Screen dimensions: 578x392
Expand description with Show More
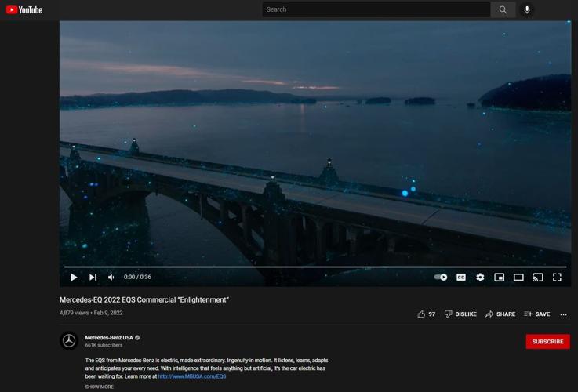99,387
